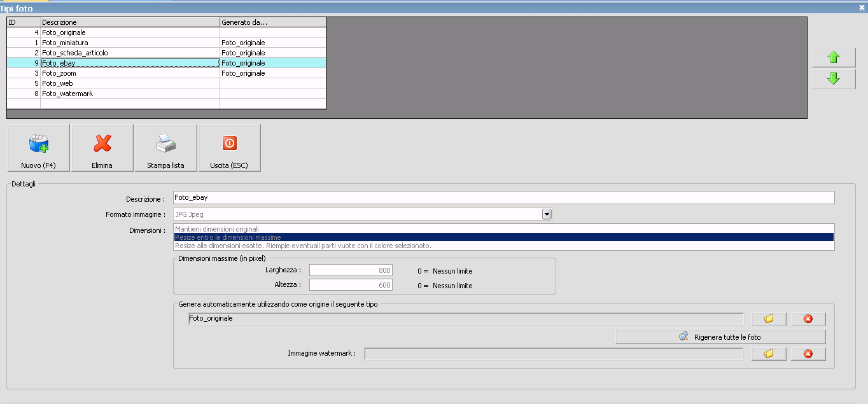Viewport: 868px width, 404px height.
Task: Click ID cell 9 in the list
Action: click(x=24, y=63)
